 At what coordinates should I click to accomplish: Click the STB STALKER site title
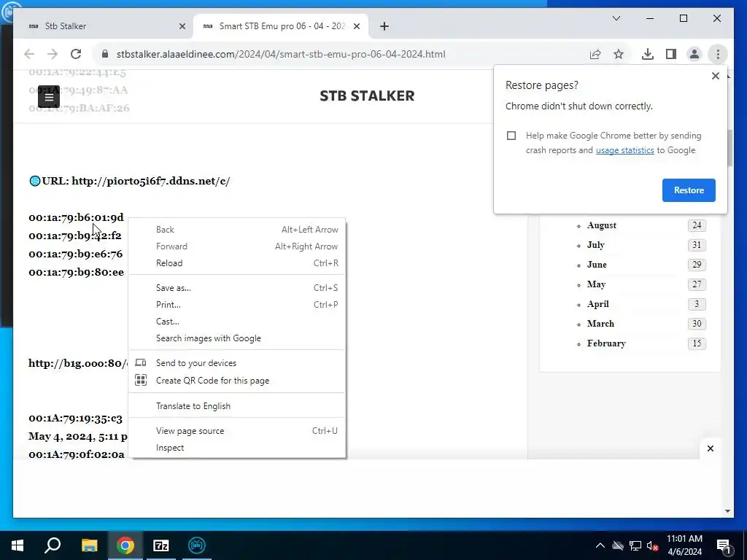coord(367,96)
